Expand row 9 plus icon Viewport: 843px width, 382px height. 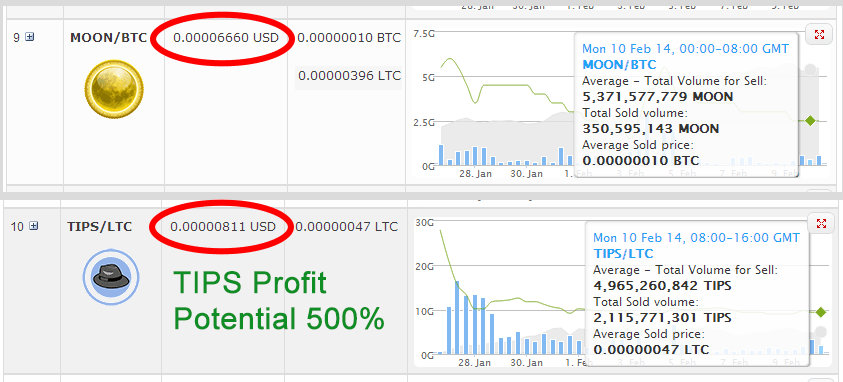point(30,37)
